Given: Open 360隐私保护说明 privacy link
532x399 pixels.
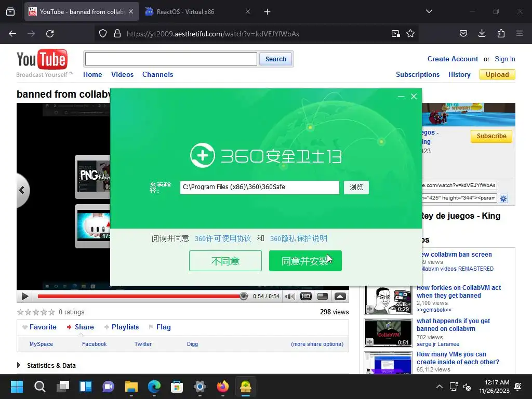Looking at the screenshot, I should (299, 238).
